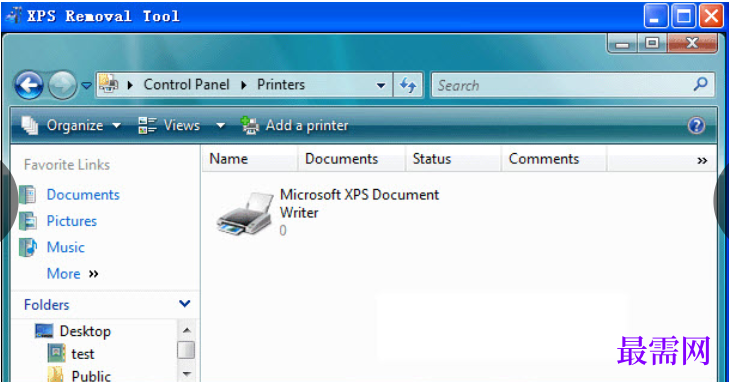Sort by the Name column header
Screen dimensions: 729x382
(250, 159)
